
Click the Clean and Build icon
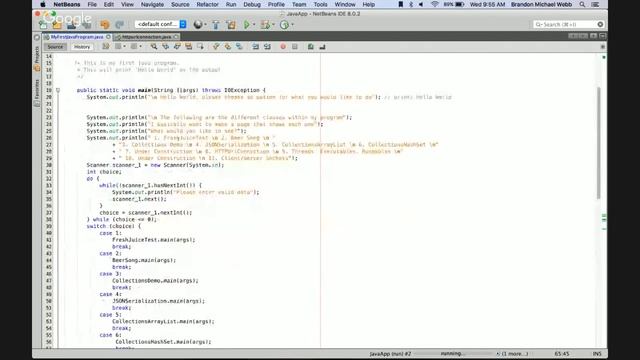[231, 24]
